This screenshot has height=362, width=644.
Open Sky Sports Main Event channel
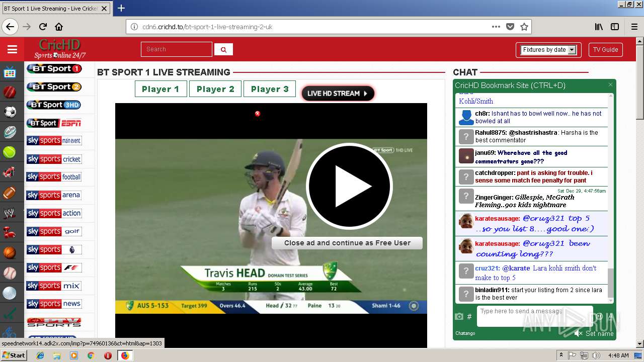point(54,141)
